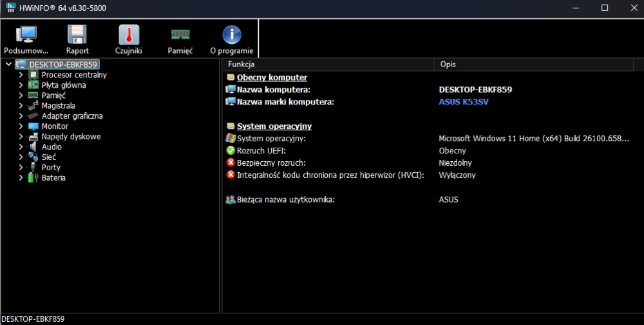The image size is (644, 325).
Task: Click the Raport floppy disk icon
Action: click(x=77, y=35)
